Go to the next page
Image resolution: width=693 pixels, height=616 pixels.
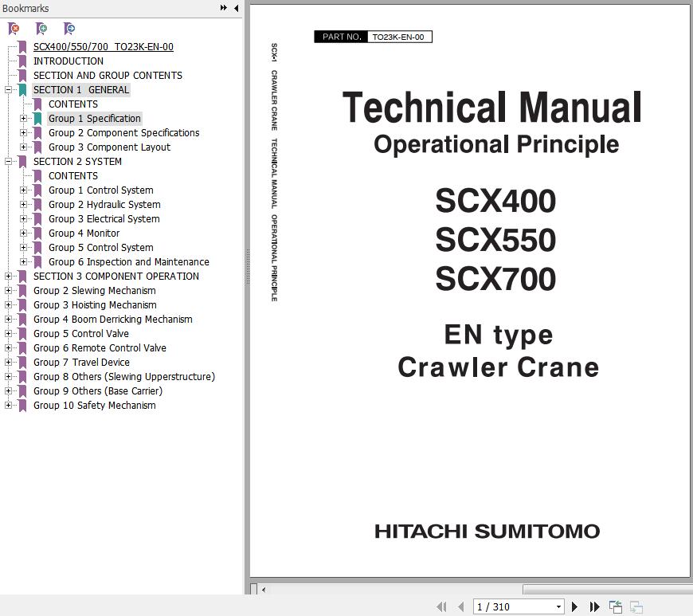[574, 607]
